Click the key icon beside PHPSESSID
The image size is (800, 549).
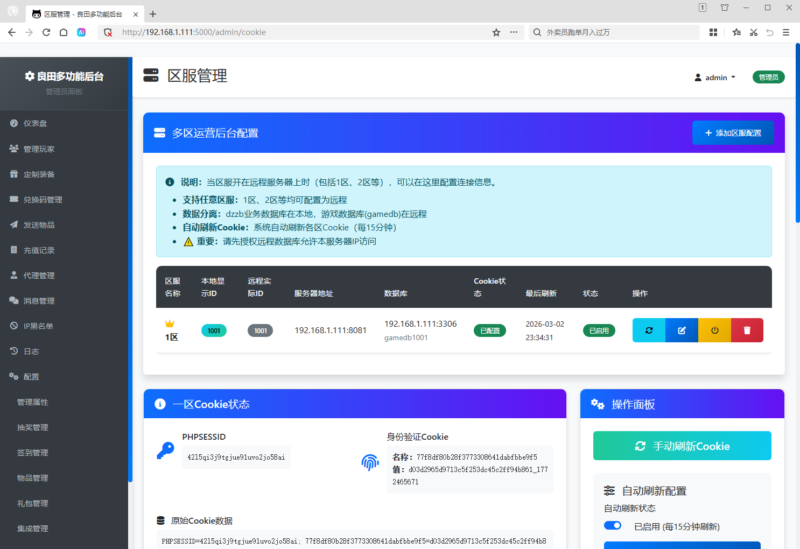(165, 451)
